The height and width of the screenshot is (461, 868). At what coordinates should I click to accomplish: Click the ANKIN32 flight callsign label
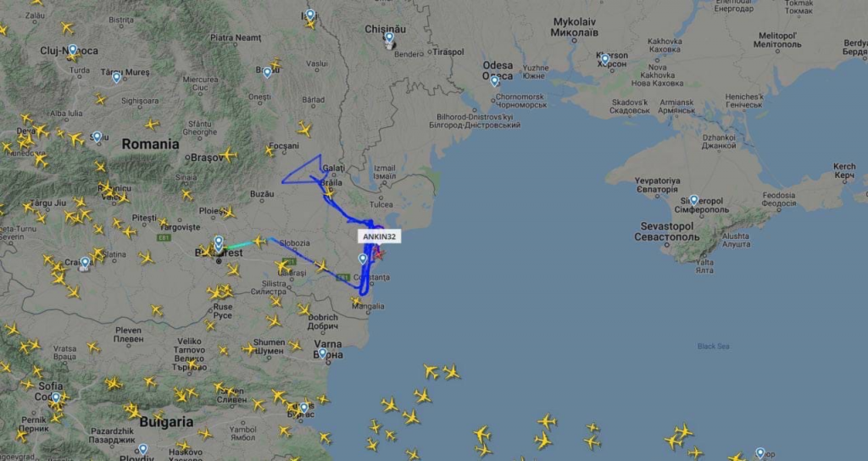pos(379,237)
